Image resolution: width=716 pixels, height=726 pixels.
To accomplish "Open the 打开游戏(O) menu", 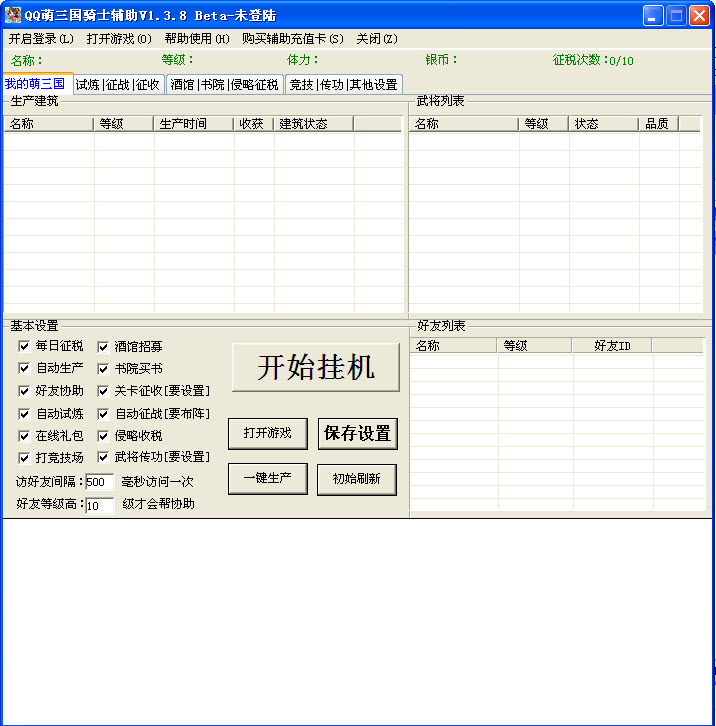I will (119, 39).
